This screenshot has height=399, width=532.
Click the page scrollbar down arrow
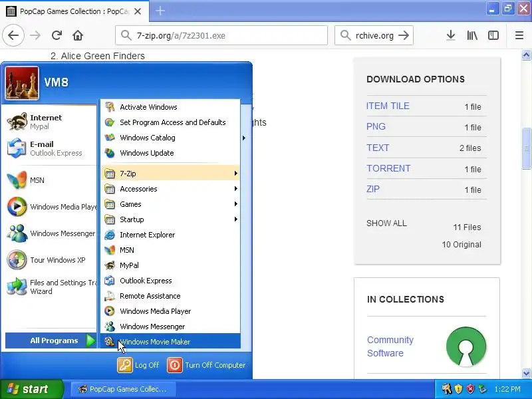tap(526, 373)
